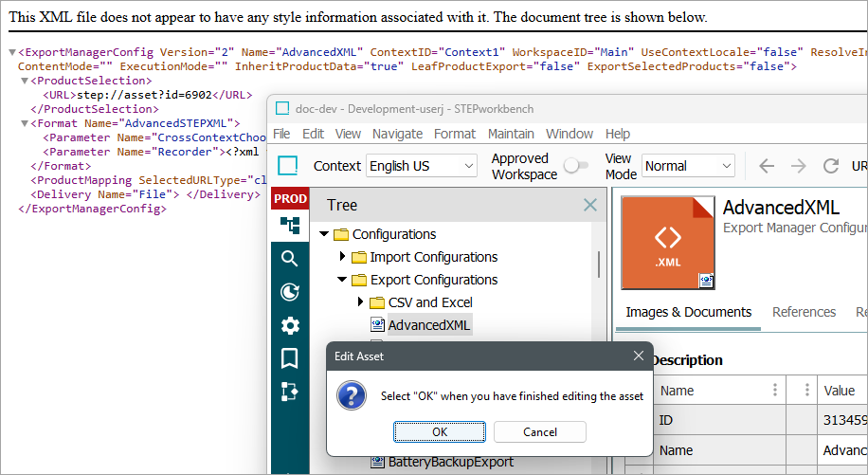The image size is (868, 475).
Task: Open the View Mode dropdown
Action: pos(688,166)
